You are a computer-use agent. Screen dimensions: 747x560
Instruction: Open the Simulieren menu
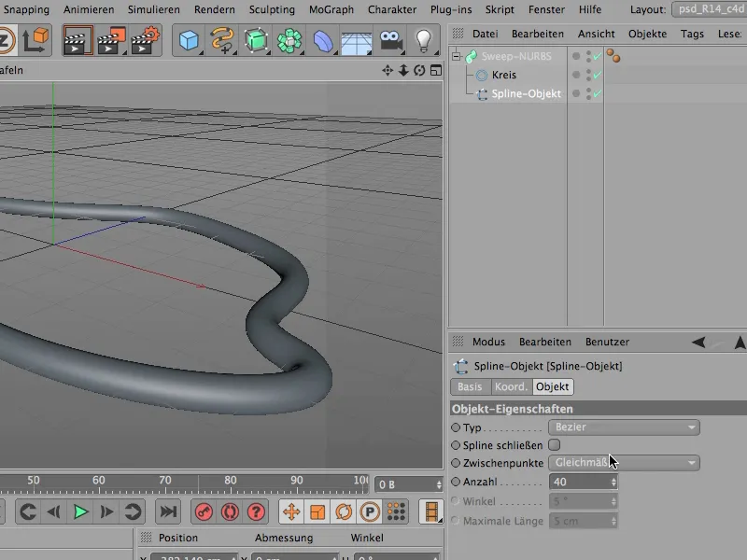153,9
